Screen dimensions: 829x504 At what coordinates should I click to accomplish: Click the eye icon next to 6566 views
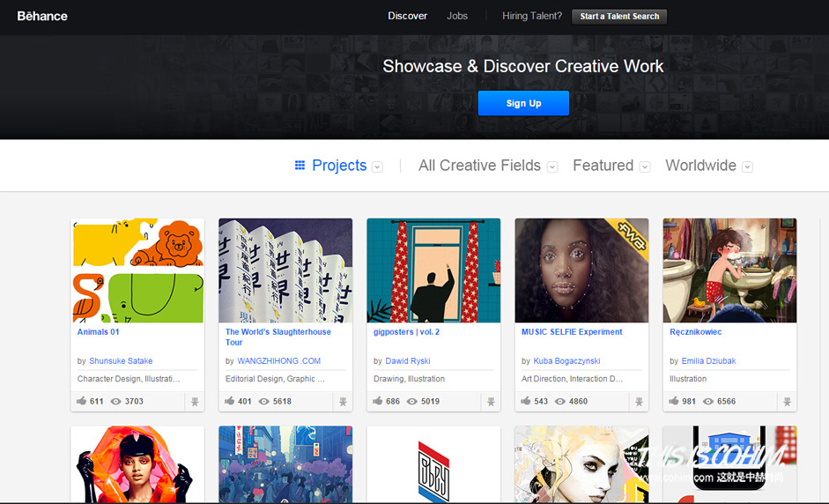708,402
